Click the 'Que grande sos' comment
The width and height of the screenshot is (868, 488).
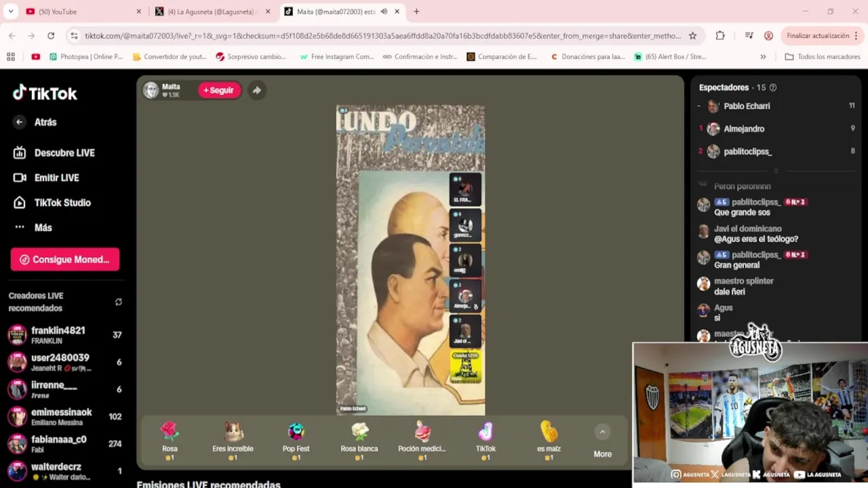point(742,213)
